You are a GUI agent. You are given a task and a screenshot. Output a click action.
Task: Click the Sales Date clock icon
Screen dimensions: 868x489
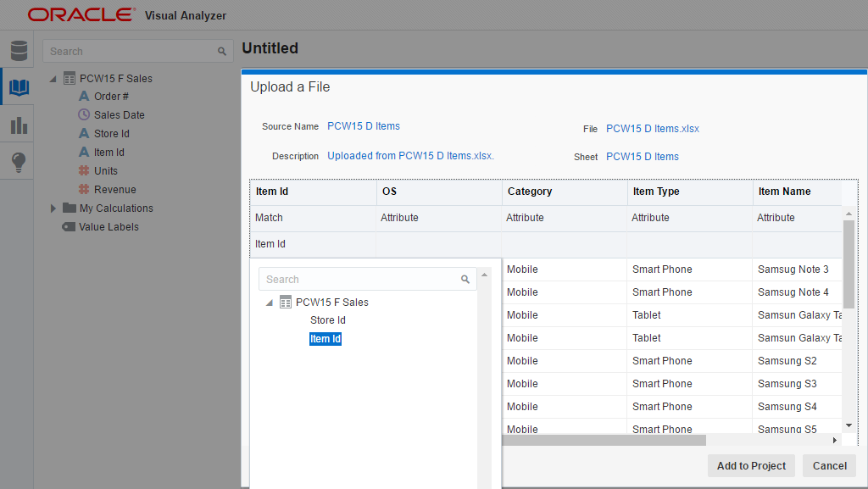pos(84,114)
